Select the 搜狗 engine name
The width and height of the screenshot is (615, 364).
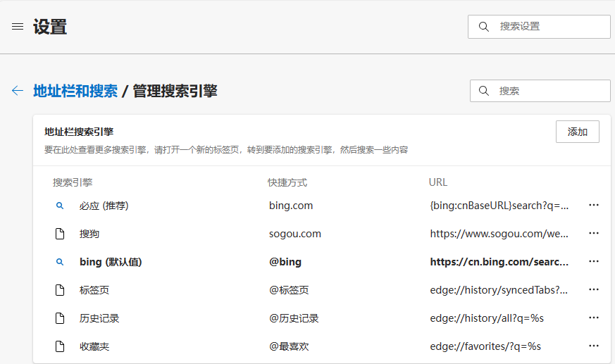(x=89, y=234)
